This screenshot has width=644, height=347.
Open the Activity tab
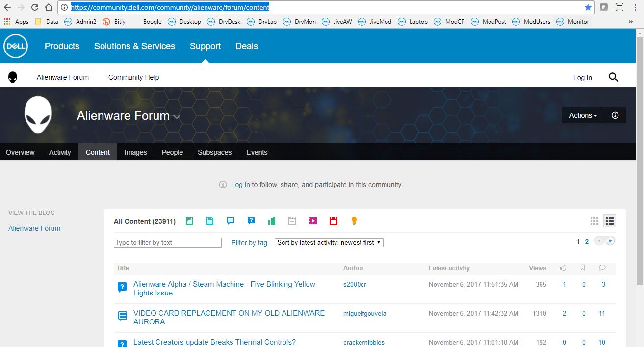coord(60,152)
